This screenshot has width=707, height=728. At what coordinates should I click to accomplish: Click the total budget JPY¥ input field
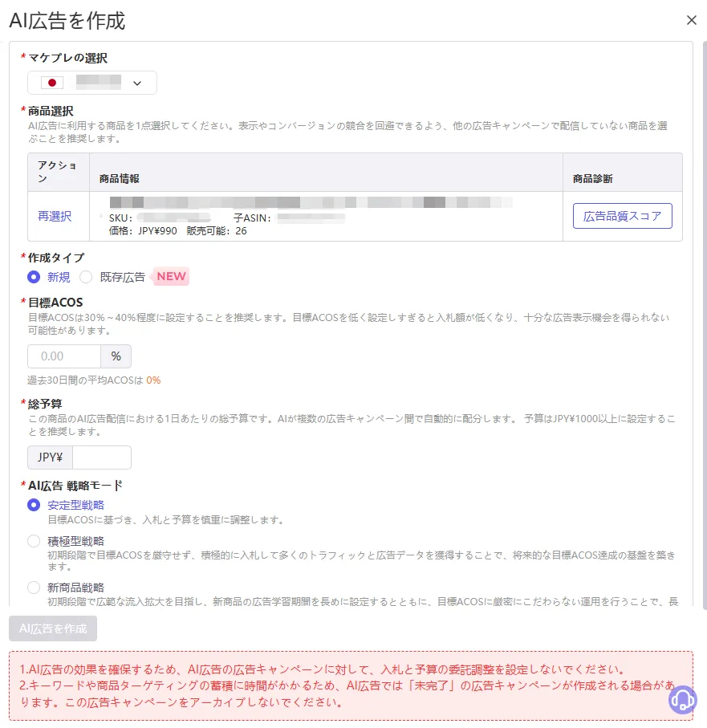(102, 458)
